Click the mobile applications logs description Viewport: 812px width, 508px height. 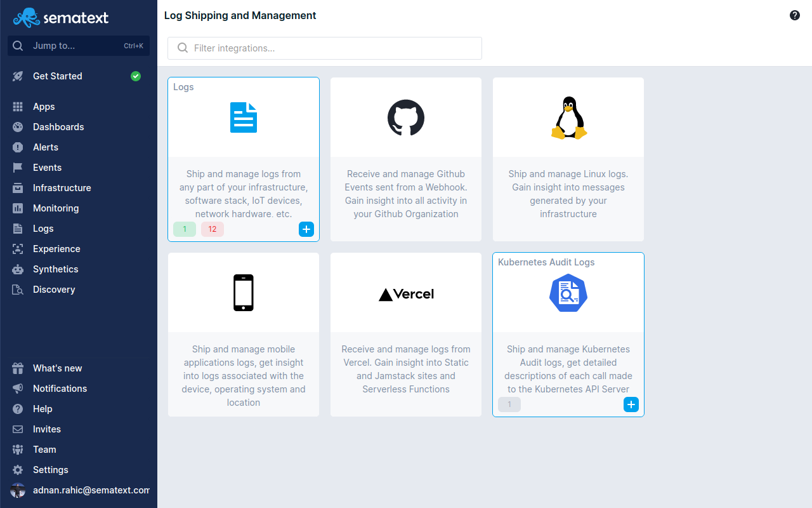(x=244, y=375)
